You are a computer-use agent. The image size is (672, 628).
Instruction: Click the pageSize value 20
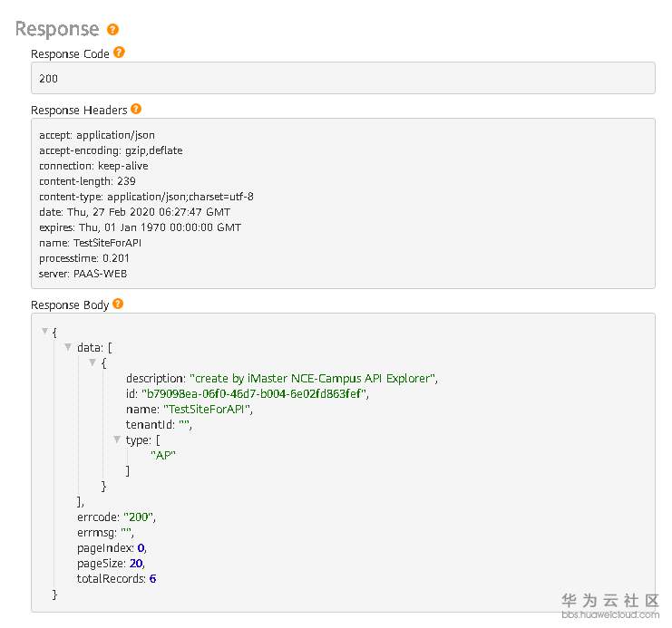tap(137, 563)
